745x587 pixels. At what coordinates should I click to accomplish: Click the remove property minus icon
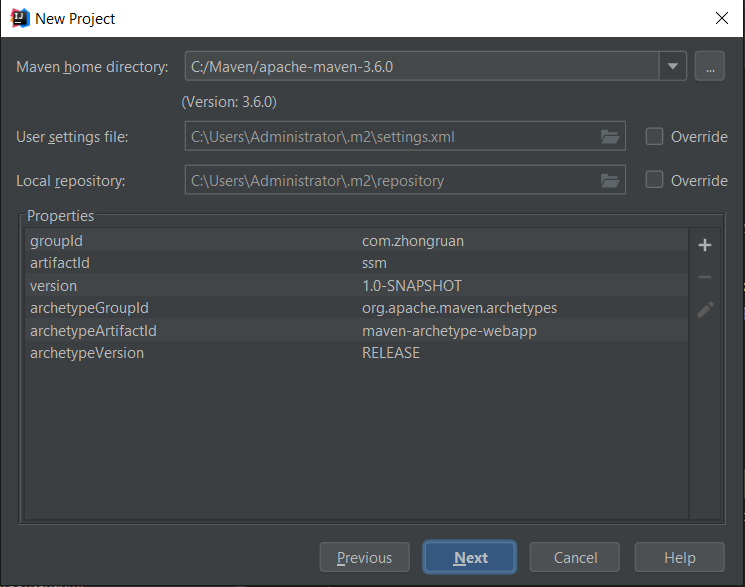[x=704, y=277]
